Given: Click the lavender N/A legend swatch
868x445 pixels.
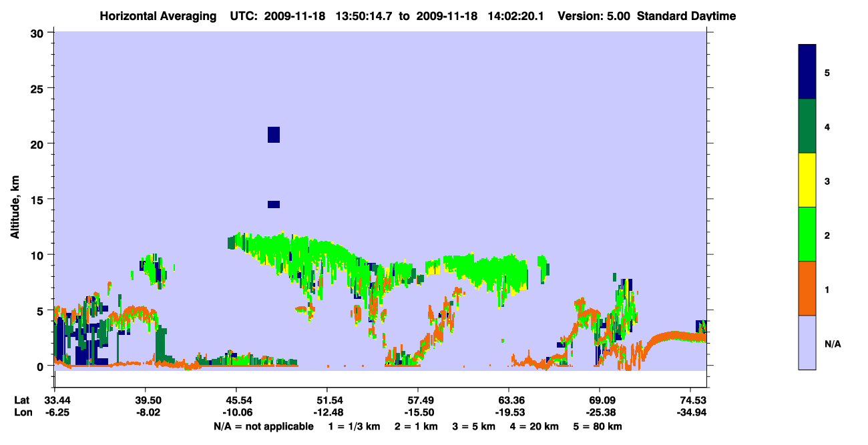Looking at the screenshot, I should 807,342.
